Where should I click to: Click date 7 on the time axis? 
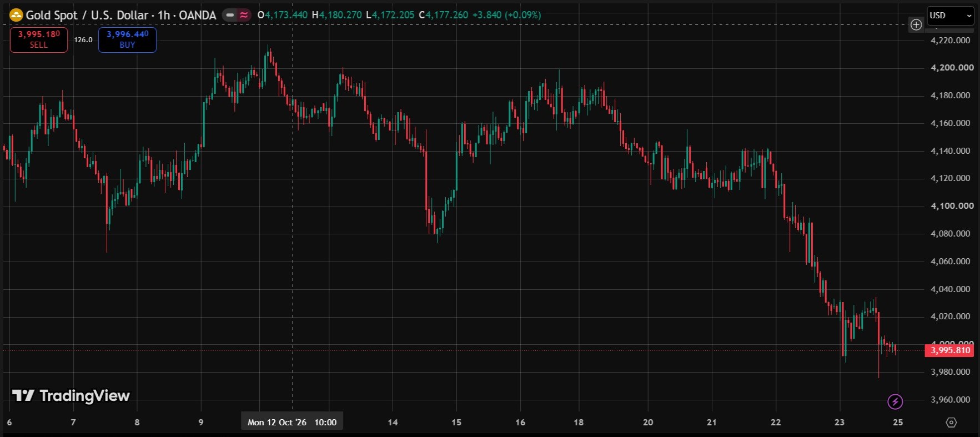(73, 423)
